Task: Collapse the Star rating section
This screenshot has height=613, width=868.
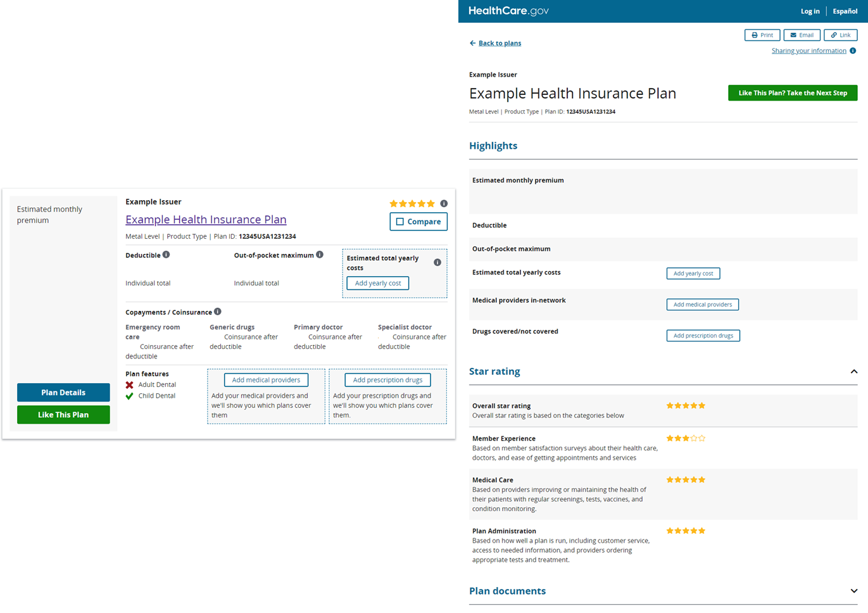Action: point(853,372)
